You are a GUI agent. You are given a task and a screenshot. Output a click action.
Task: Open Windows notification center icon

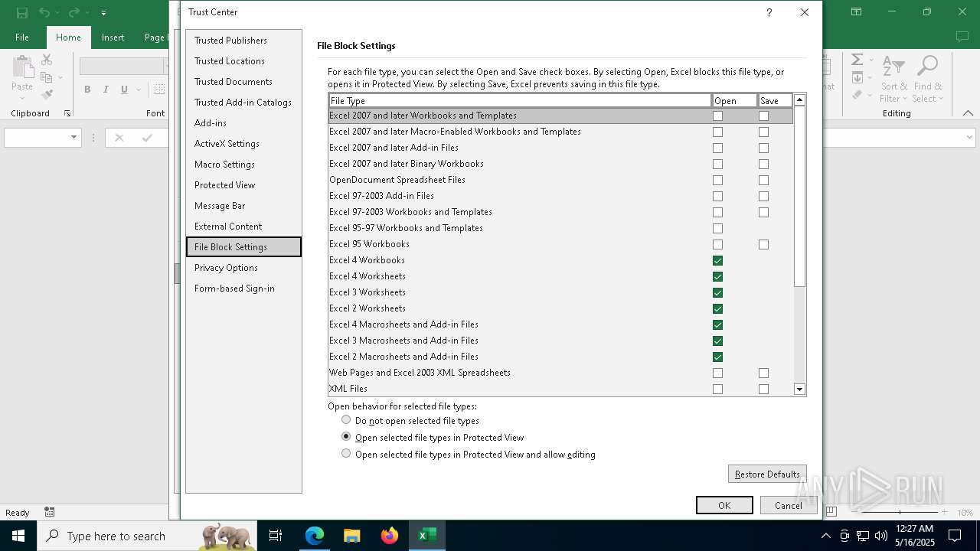point(955,536)
